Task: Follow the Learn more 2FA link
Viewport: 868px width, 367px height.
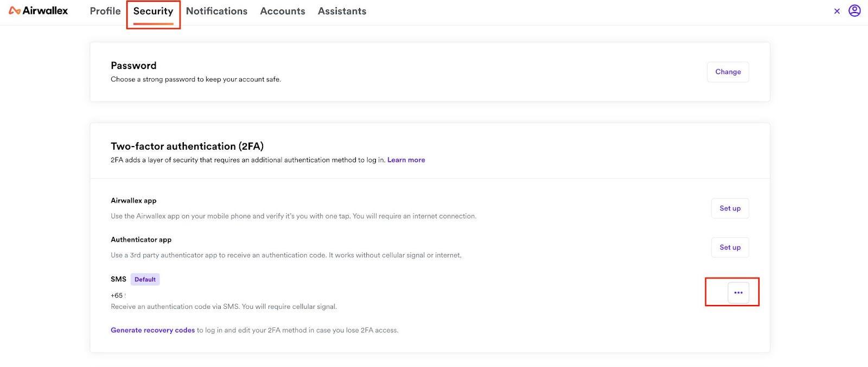Action: [x=406, y=160]
